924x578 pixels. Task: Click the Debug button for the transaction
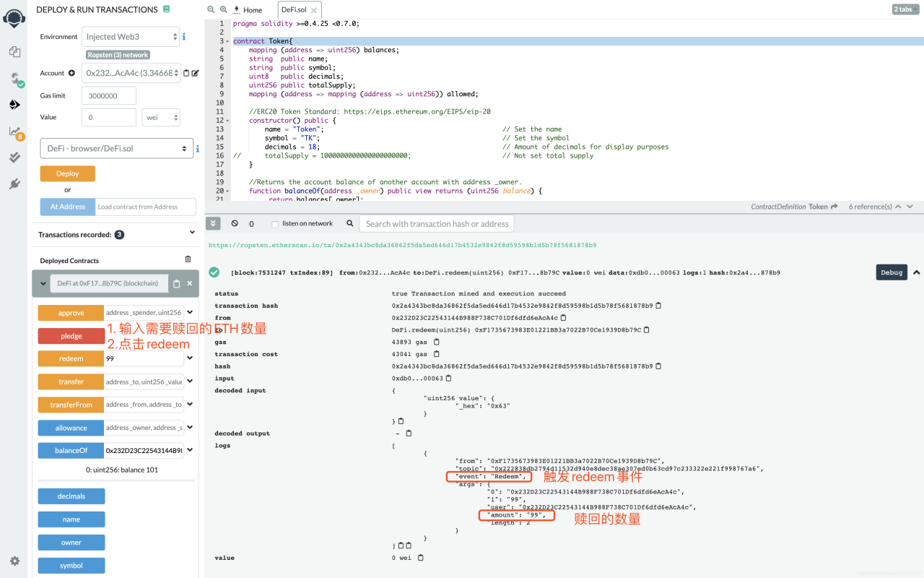pyautogui.click(x=891, y=272)
